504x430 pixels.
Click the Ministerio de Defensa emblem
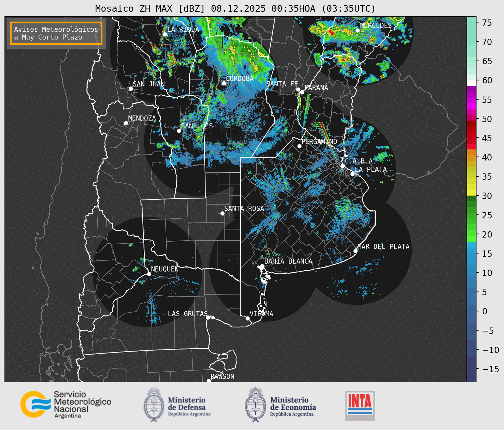154,405
